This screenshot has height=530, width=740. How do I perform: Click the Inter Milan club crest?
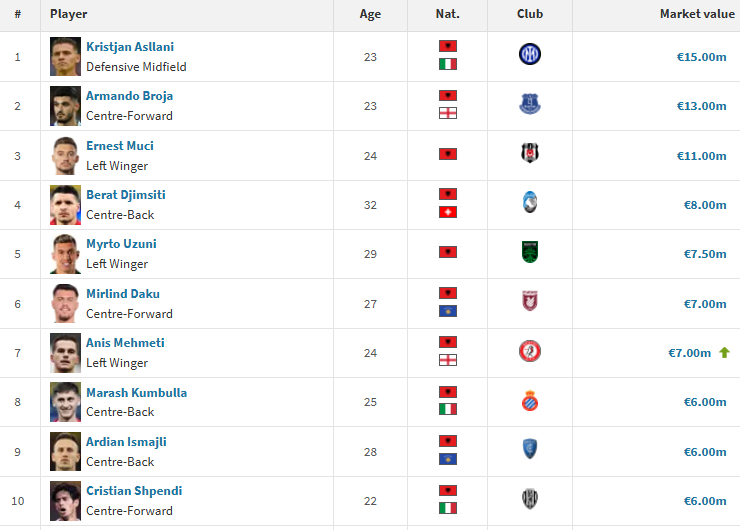[530, 54]
